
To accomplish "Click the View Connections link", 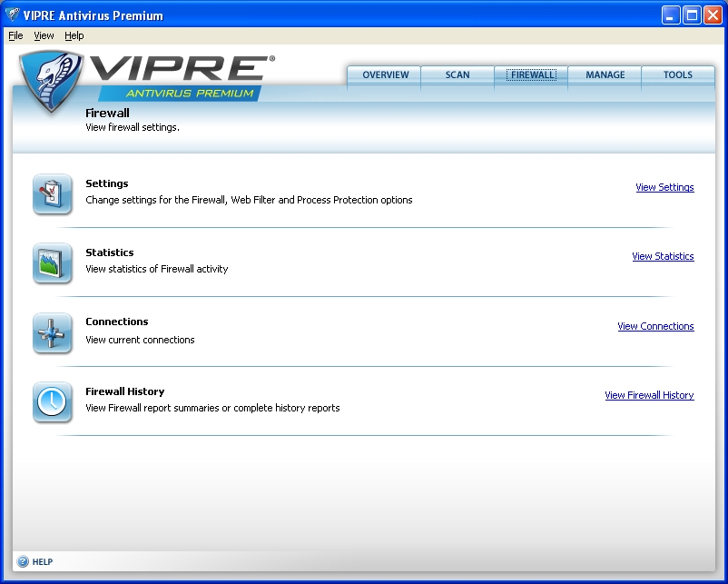I will pyautogui.click(x=655, y=326).
